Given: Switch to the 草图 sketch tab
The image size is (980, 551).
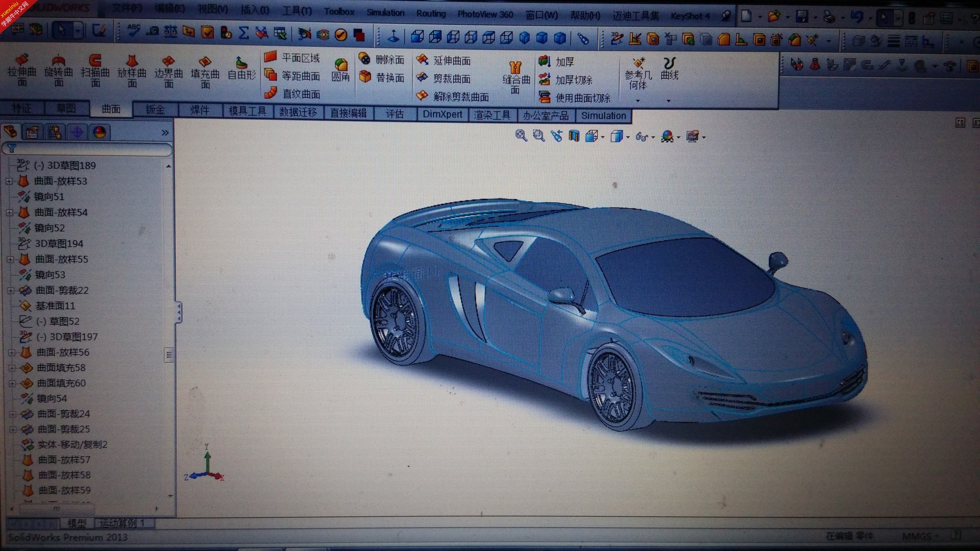Looking at the screenshot, I should coord(66,108).
